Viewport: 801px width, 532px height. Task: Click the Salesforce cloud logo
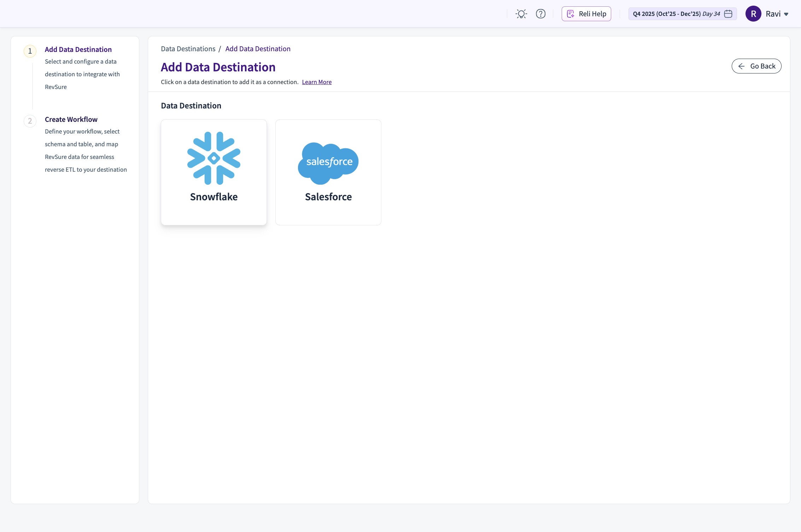[x=328, y=163]
